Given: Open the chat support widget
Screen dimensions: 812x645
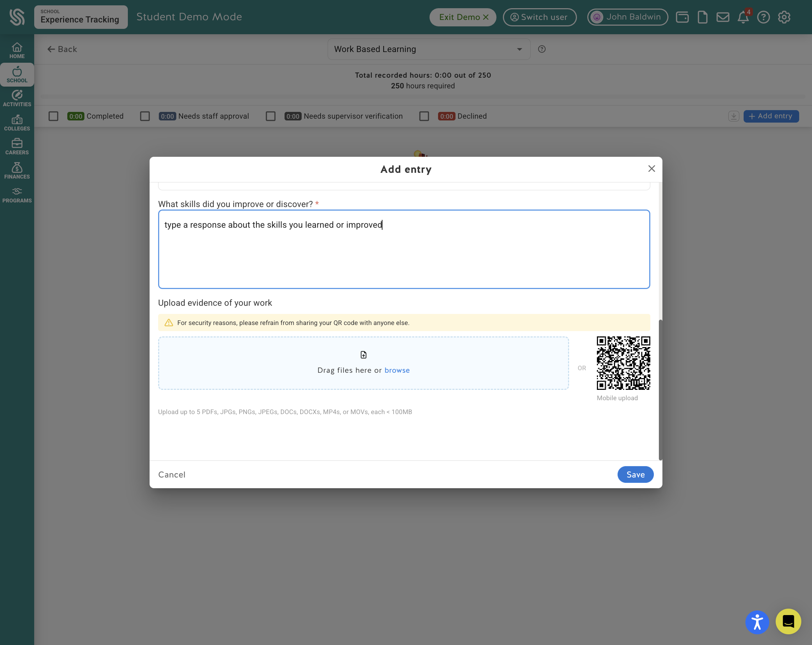Looking at the screenshot, I should tap(788, 621).
